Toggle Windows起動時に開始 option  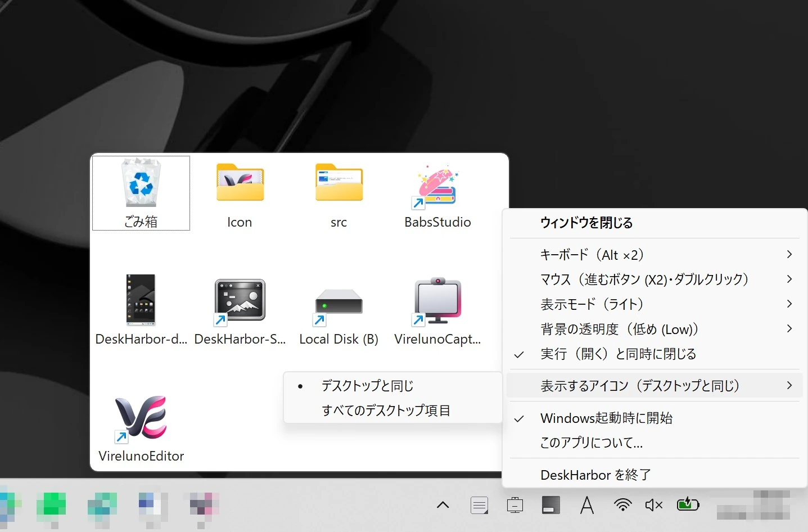pyautogui.click(x=654, y=418)
